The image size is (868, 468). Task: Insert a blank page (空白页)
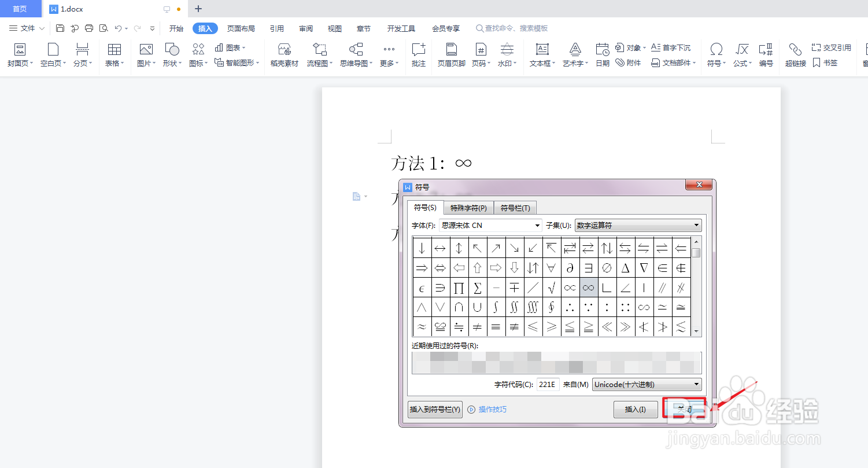[53, 56]
